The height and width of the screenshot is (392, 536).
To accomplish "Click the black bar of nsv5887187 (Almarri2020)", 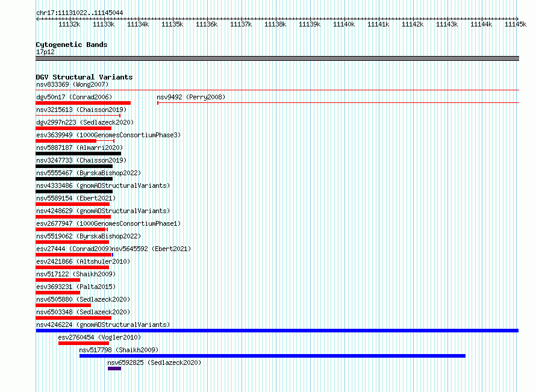I will tap(78, 154).
